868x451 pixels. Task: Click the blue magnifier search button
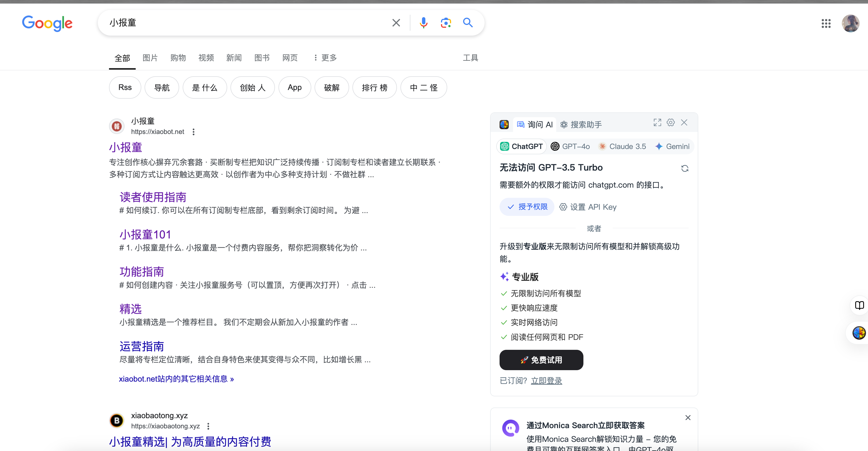pos(468,23)
